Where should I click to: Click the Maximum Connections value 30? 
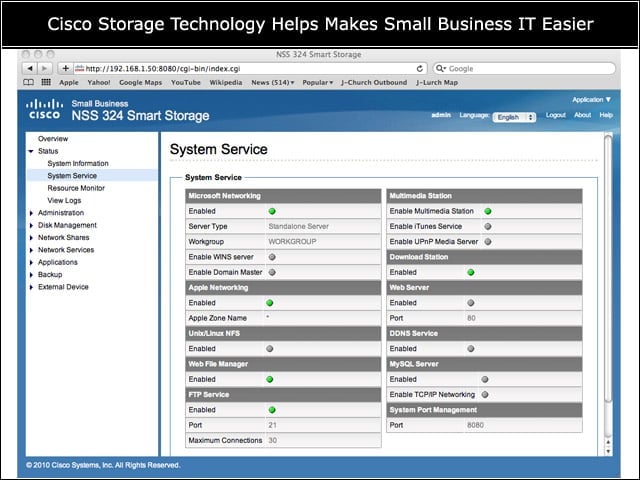[272, 440]
